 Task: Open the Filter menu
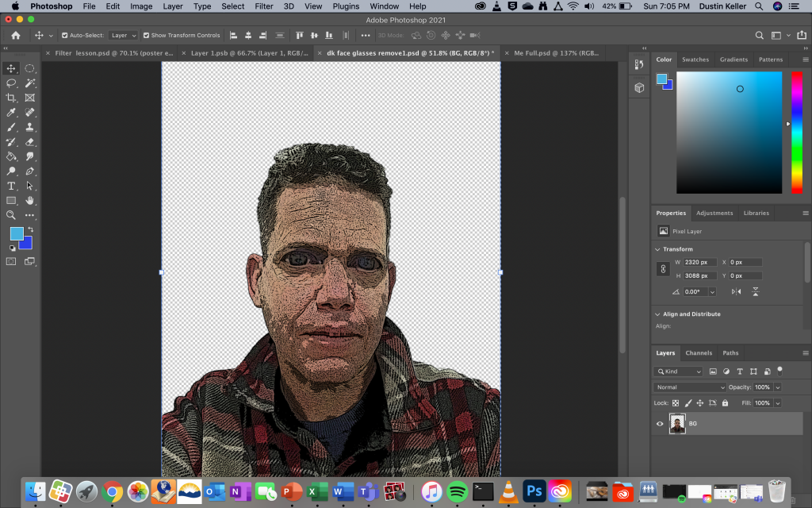(264, 6)
